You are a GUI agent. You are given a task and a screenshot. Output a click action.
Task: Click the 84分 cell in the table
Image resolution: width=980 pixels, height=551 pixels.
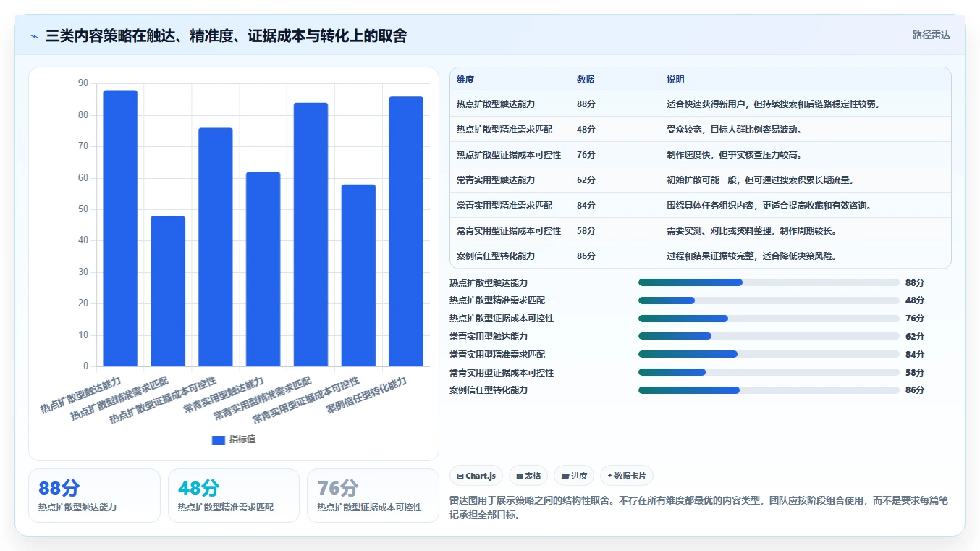[586, 206]
